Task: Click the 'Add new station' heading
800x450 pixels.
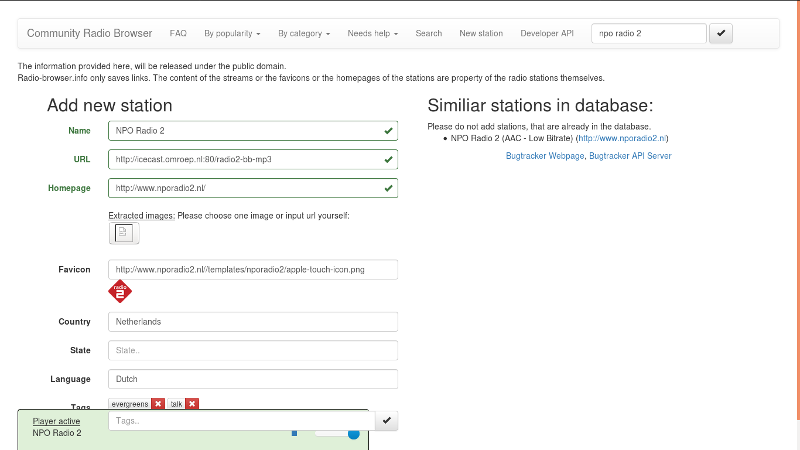Action: (x=110, y=105)
